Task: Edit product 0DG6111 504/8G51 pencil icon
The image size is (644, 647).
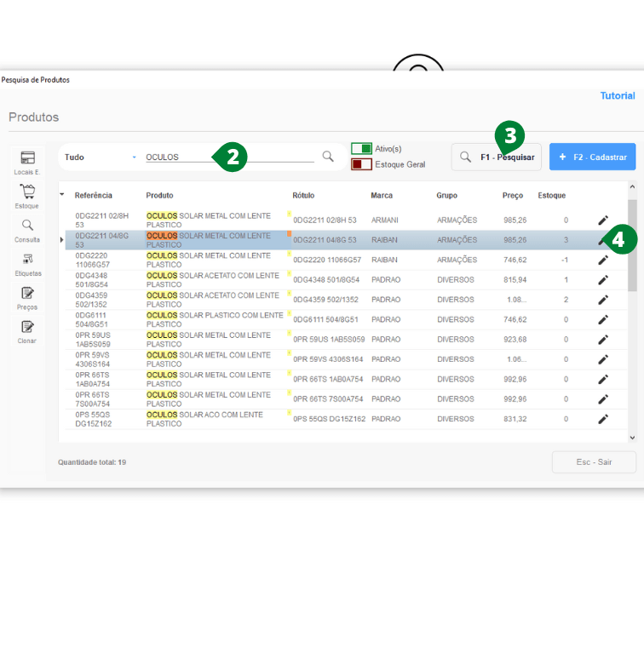Action: [x=603, y=319]
